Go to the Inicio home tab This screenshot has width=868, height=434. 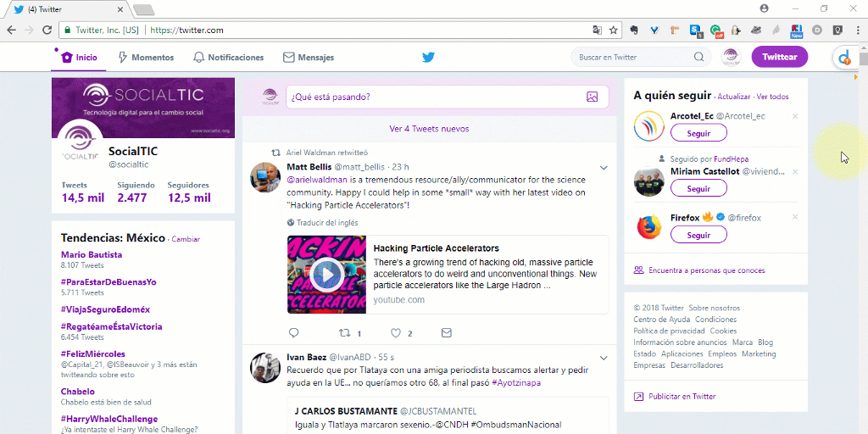pyautogui.click(x=78, y=58)
